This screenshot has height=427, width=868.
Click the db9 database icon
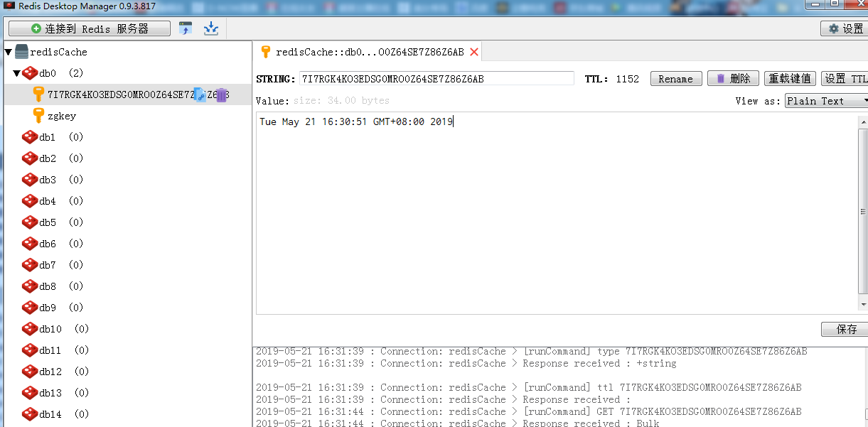point(30,308)
